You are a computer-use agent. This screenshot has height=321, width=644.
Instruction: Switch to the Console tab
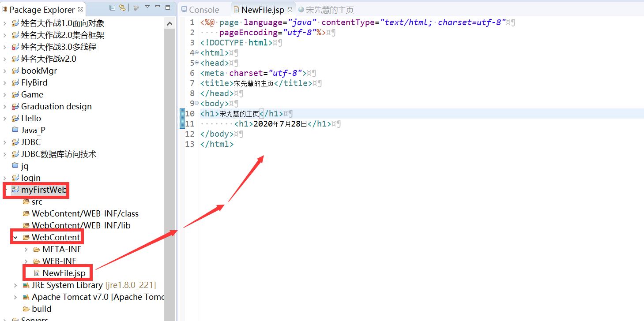tap(200, 10)
